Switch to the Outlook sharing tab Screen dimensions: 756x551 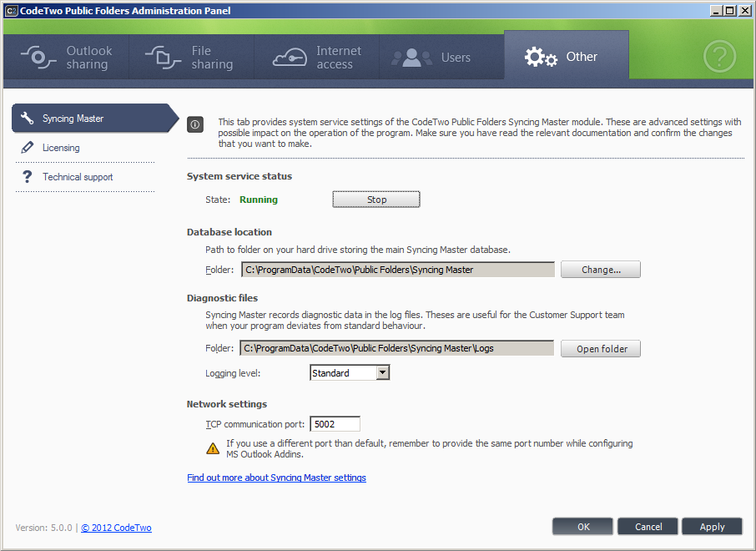66,57
